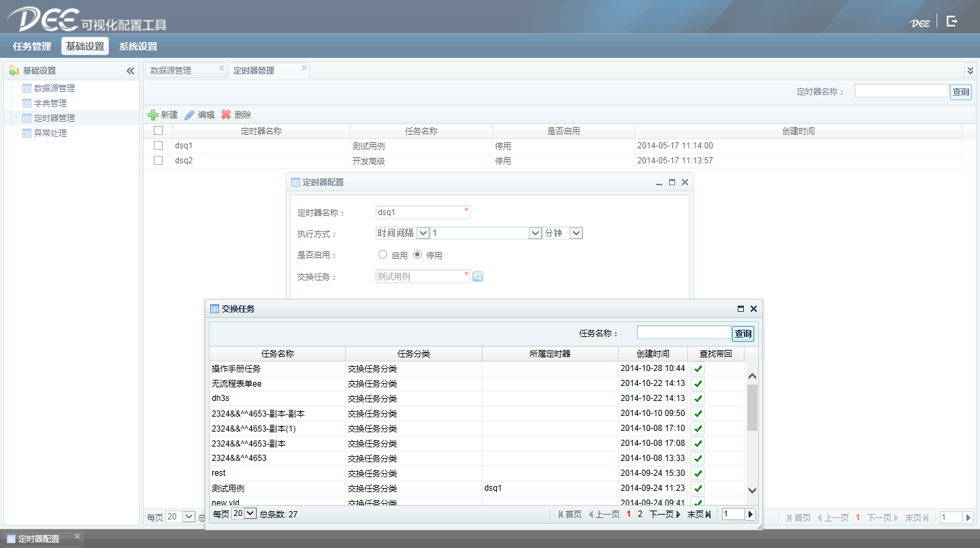Open the 系统设置 menu
980x548 pixels.
(x=137, y=46)
